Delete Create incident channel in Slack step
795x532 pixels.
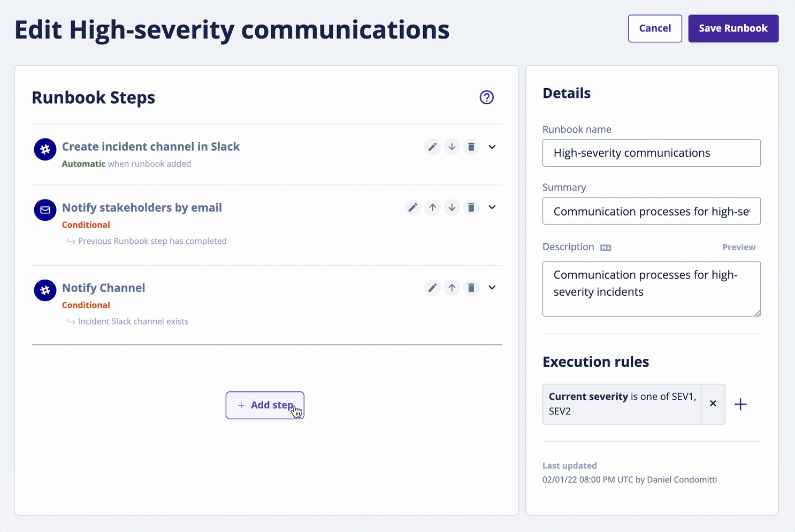(x=471, y=147)
